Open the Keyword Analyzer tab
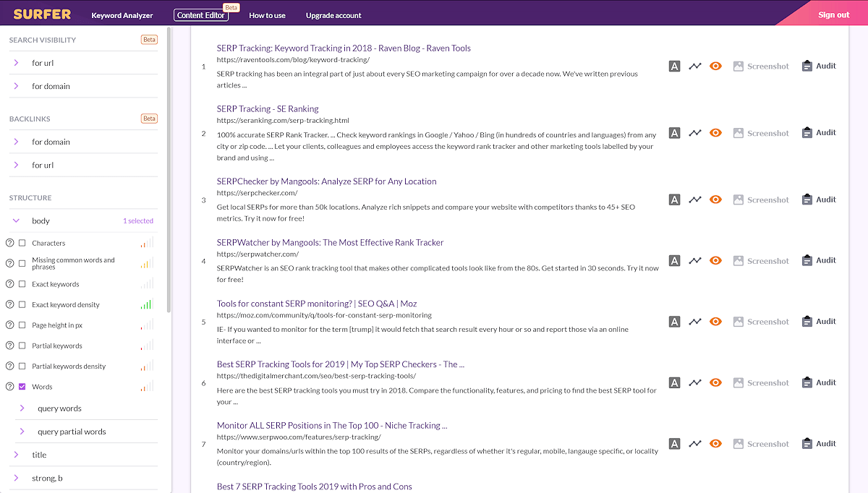Viewport: 868px width, 493px height. click(x=122, y=14)
